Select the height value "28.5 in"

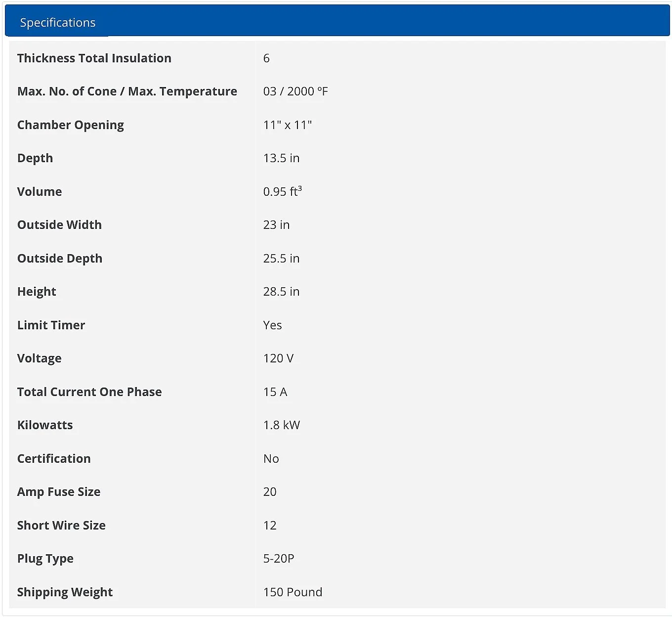pos(281,292)
